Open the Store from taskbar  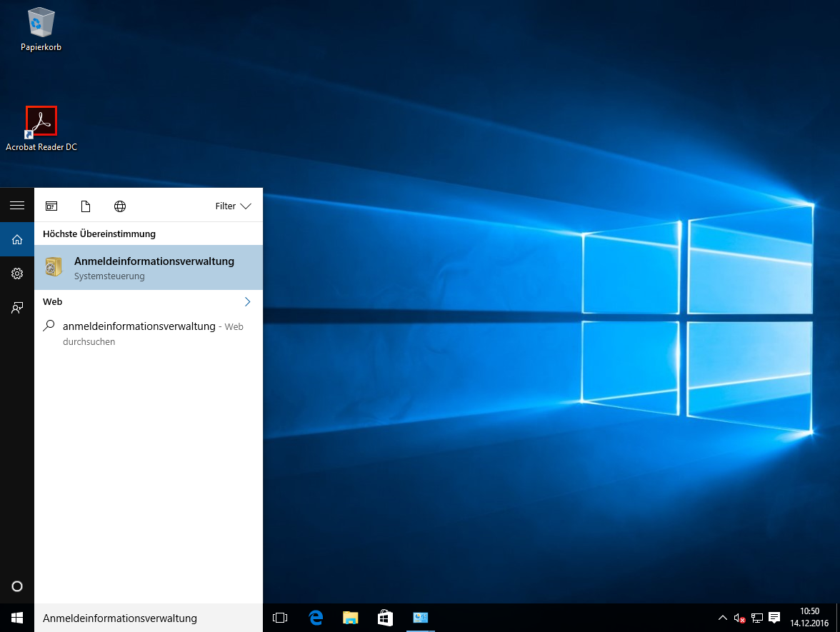coord(385,618)
